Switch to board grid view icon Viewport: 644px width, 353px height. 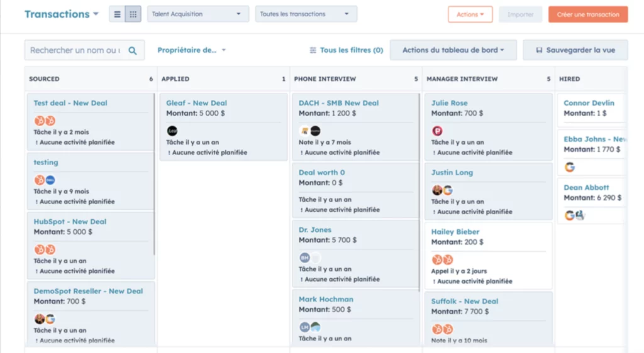[133, 14]
